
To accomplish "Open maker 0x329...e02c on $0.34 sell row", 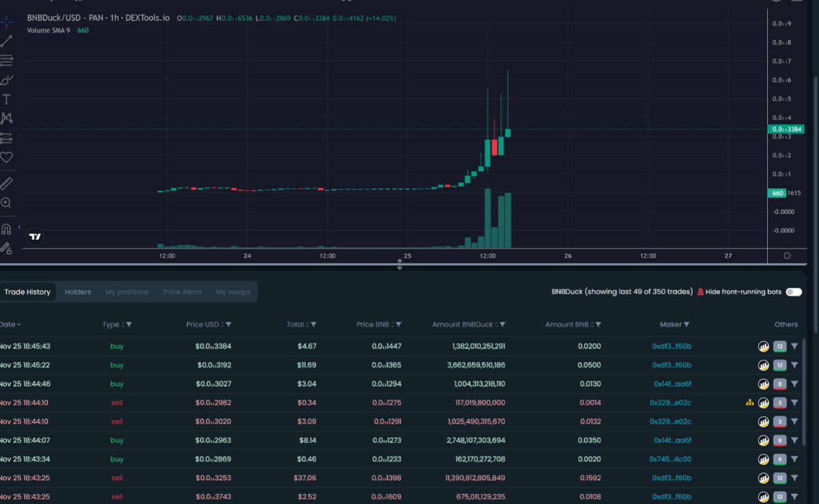I will pos(670,402).
